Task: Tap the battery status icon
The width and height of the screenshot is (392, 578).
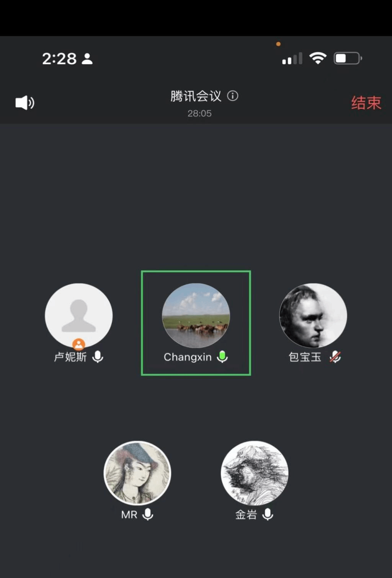Action: click(348, 58)
